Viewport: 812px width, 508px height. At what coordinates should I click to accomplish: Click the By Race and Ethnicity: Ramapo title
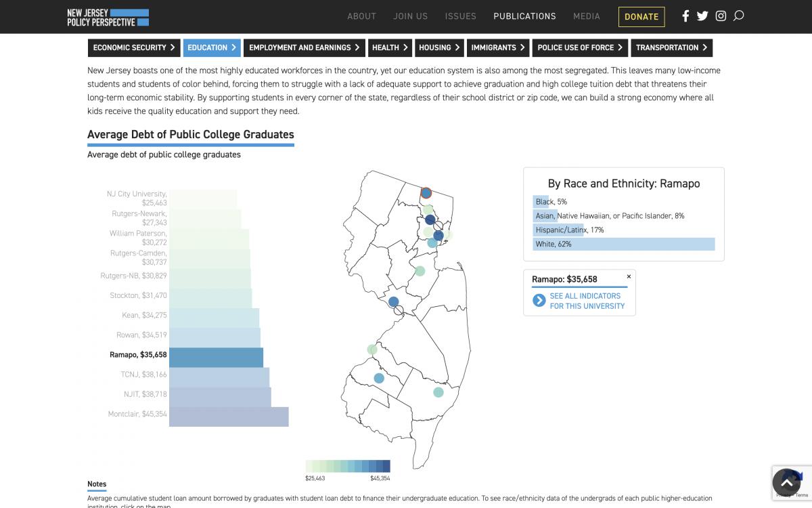click(x=624, y=184)
